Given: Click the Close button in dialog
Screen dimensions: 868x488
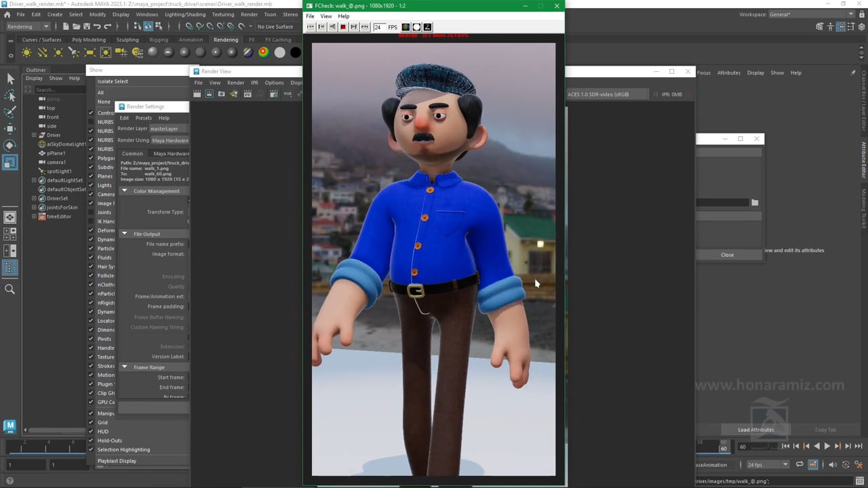Looking at the screenshot, I should [x=728, y=255].
